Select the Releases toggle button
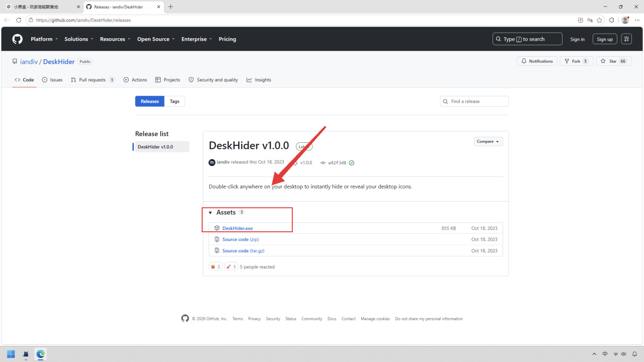 pos(150,102)
